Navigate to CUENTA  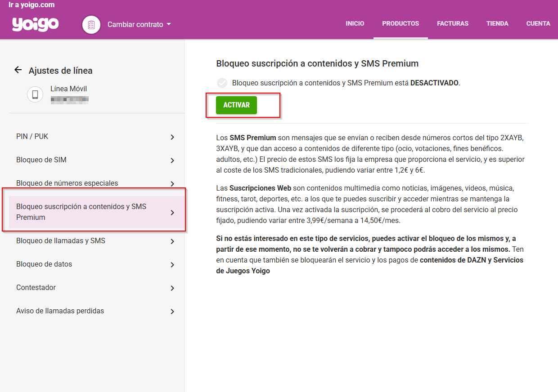pos(538,23)
